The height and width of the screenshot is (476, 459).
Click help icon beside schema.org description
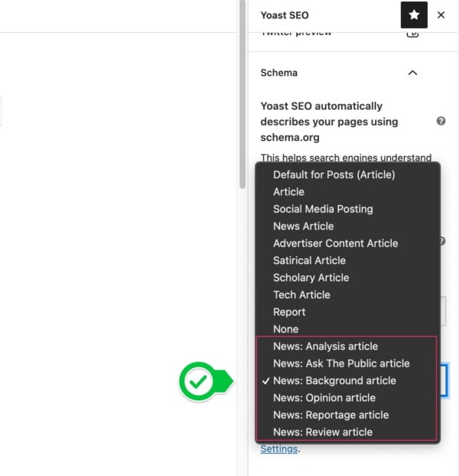[441, 121]
